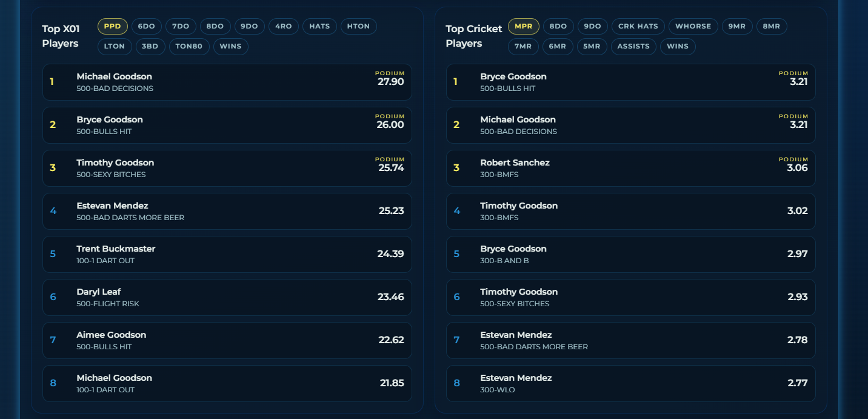Select the 4RO filter pill
Viewport: 868px width, 419px height.
(x=283, y=26)
